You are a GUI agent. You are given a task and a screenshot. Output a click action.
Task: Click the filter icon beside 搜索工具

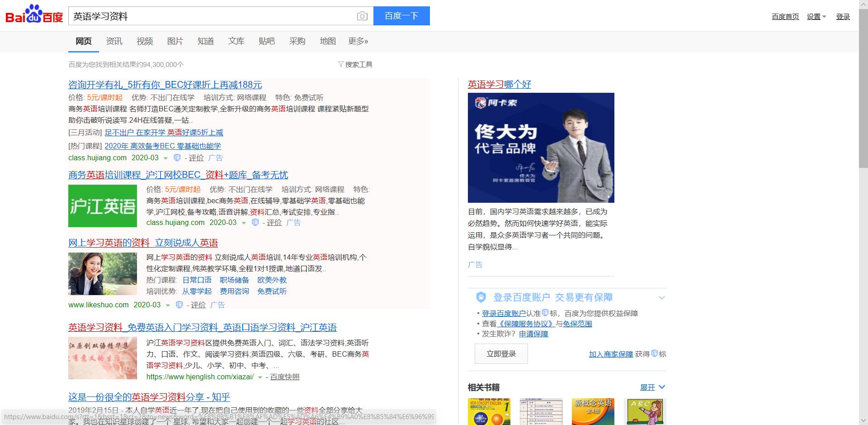click(340, 64)
